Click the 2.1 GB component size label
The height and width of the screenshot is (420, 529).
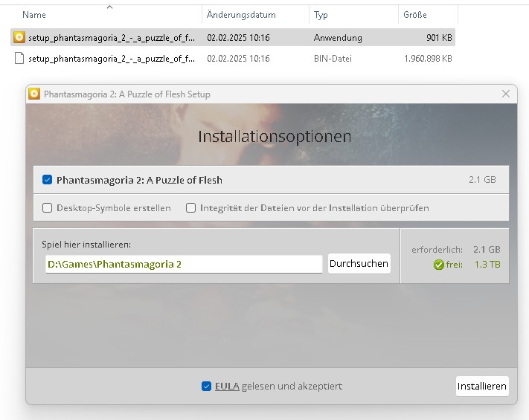[x=482, y=180]
